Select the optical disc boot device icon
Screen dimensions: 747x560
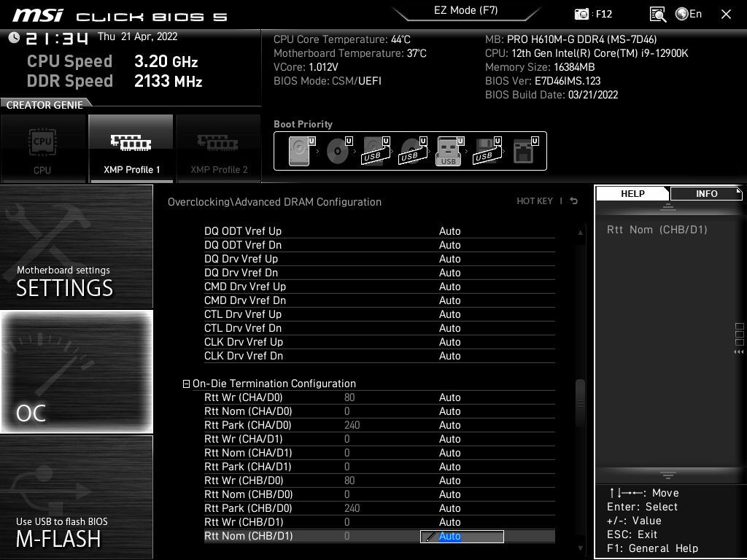coord(338,151)
